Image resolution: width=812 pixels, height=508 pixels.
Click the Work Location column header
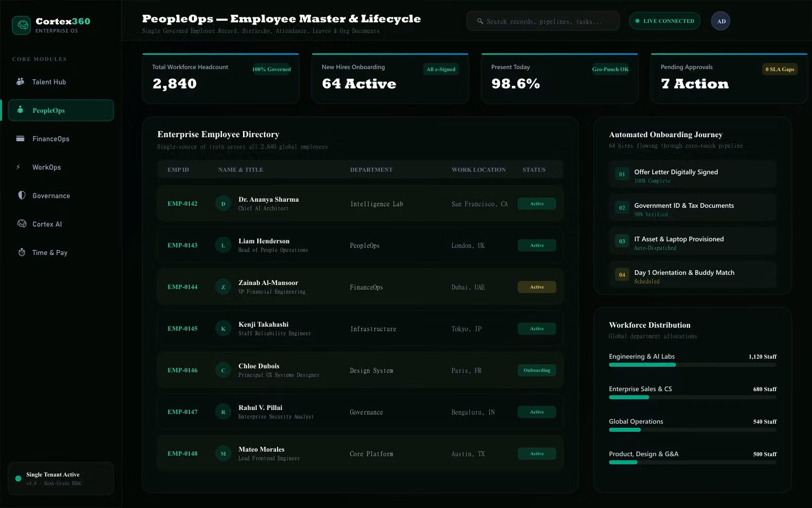479,170
